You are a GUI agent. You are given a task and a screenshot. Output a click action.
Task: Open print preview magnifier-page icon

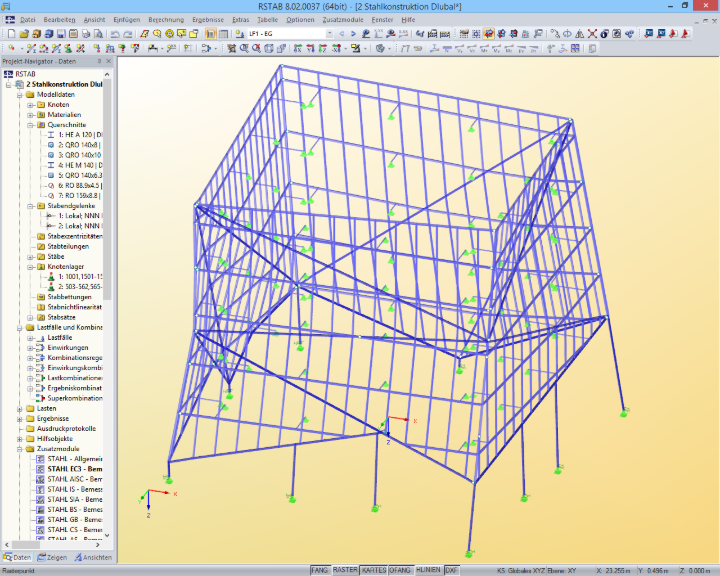point(98,34)
